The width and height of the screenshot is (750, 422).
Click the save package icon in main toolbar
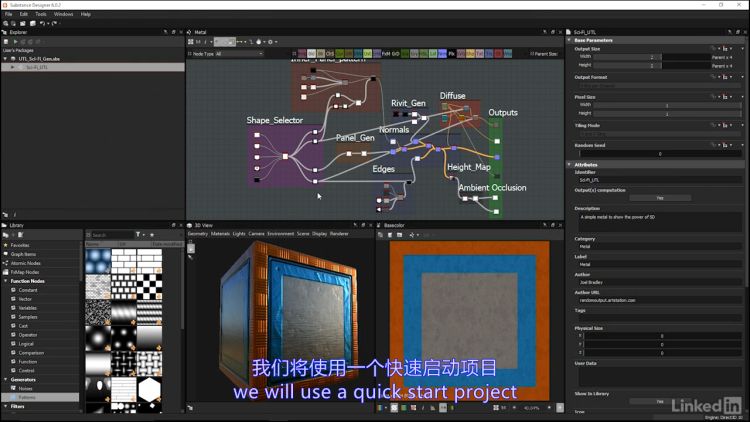33,23
